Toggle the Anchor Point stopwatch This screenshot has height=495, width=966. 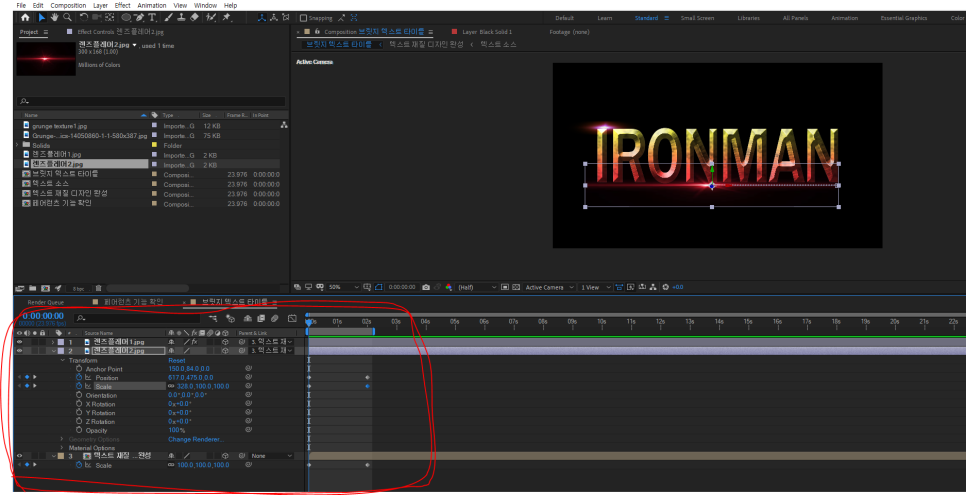click(x=79, y=369)
